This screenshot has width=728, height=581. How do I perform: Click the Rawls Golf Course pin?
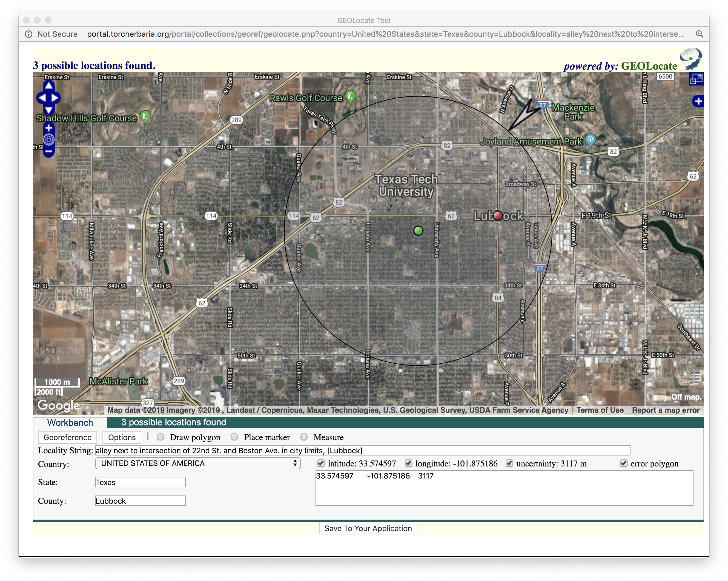coord(351,97)
